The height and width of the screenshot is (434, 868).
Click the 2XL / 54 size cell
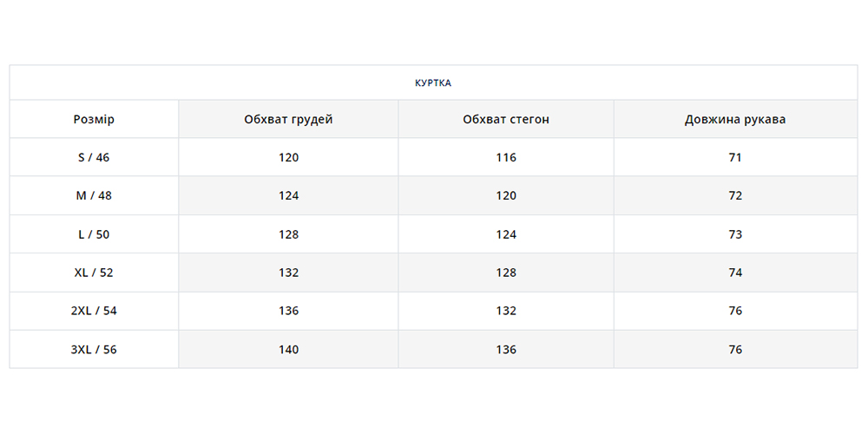pos(94,311)
